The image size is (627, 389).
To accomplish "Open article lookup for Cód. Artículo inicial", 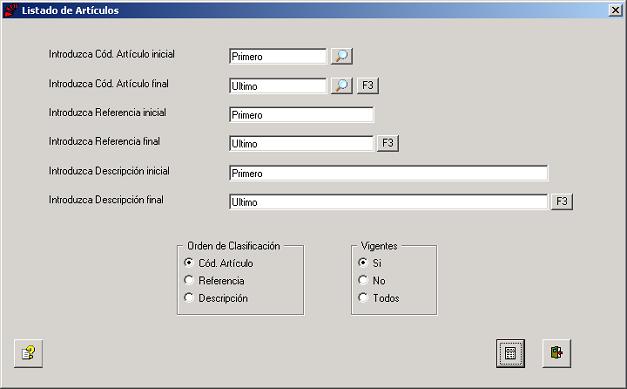I will tap(341, 56).
